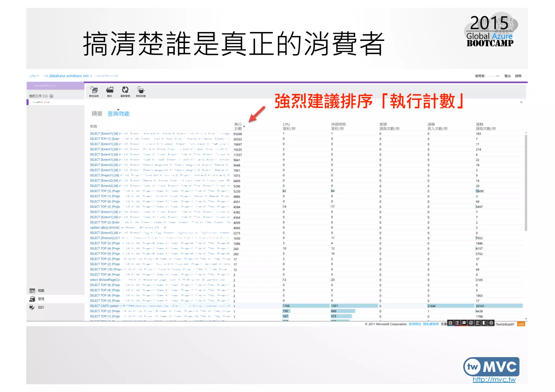The width and height of the screenshot is (555, 392).
Task: Click the @ IME toolbar icon
Action: click(x=471, y=323)
